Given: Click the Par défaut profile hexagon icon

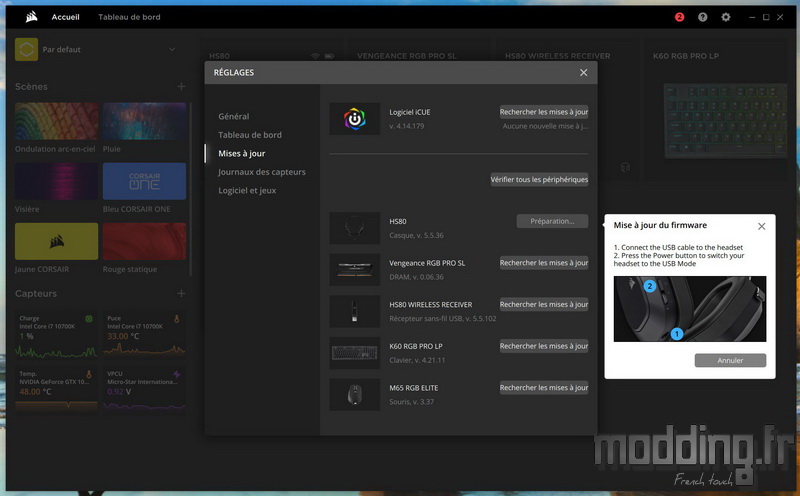Looking at the screenshot, I should 27,49.
